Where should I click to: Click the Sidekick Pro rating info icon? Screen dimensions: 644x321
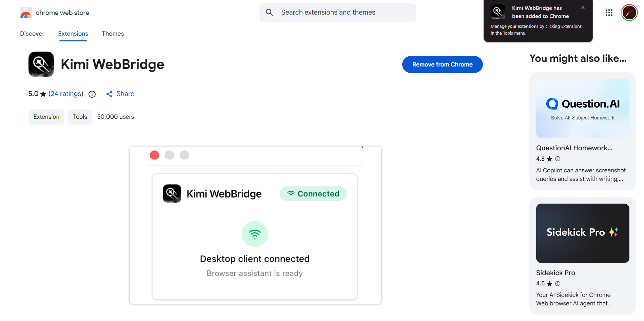[x=558, y=283]
